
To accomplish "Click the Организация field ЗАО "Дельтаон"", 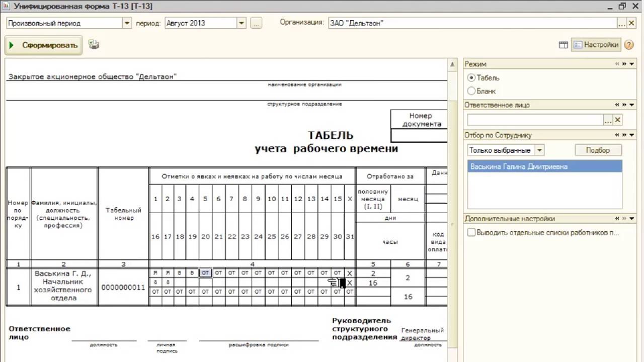I will tap(472, 23).
